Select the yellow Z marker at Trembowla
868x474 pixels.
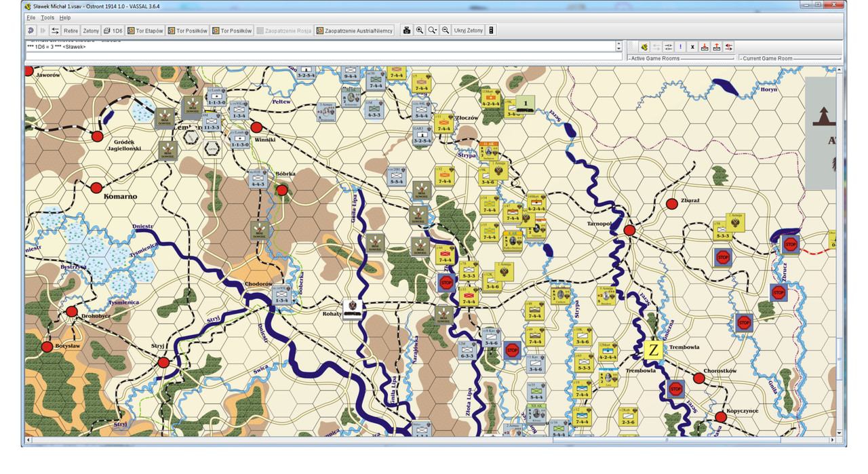tap(653, 350)
